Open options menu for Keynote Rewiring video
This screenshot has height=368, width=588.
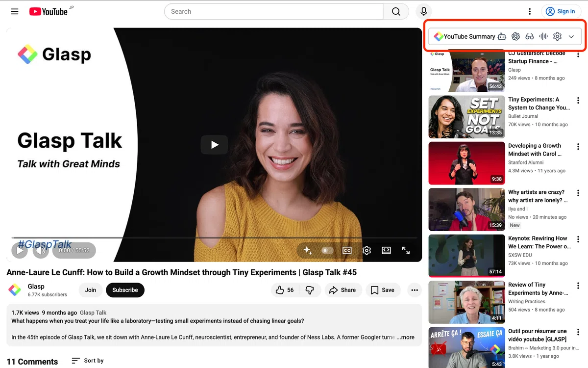[x=578, y=239]
